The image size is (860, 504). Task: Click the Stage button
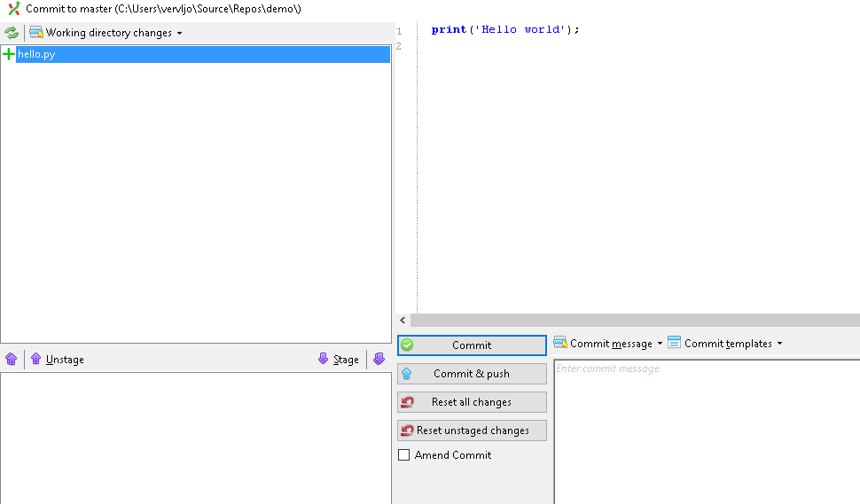coord(339,360)
